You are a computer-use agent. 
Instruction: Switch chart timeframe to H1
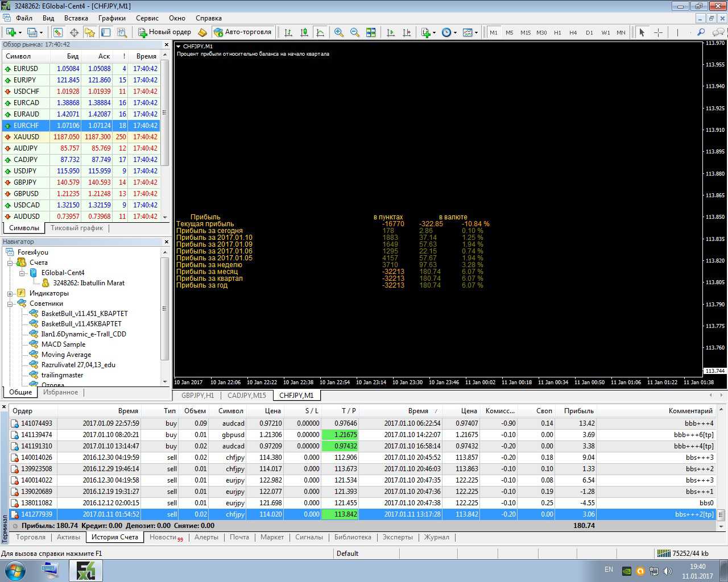[x=557, y=32]
